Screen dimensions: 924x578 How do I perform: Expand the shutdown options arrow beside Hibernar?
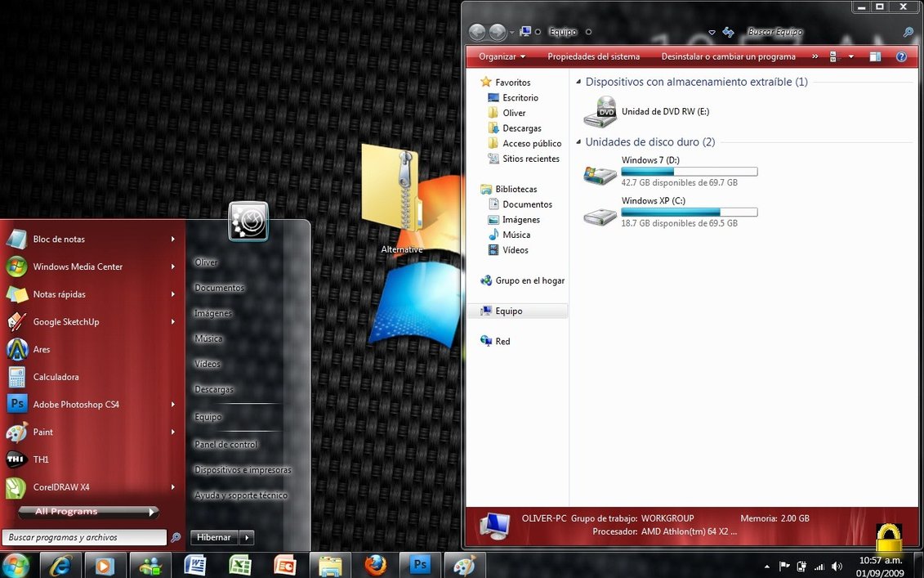247,537
